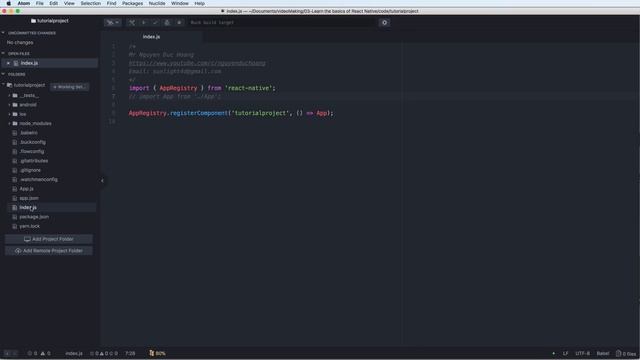Click registerComponent in the code
Viewport: 640px width, 360px height.
click(x=199, y=113)
